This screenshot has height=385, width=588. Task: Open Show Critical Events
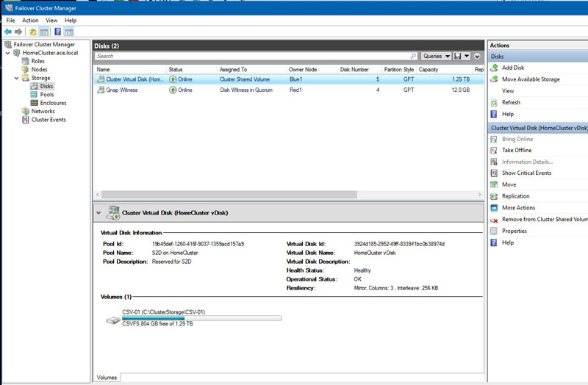526,173
